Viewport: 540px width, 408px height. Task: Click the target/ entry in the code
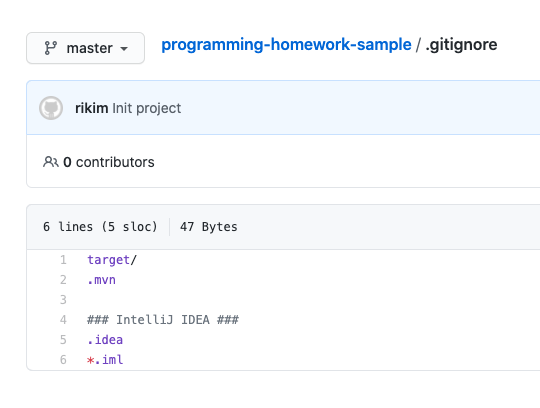coord(112,260)
